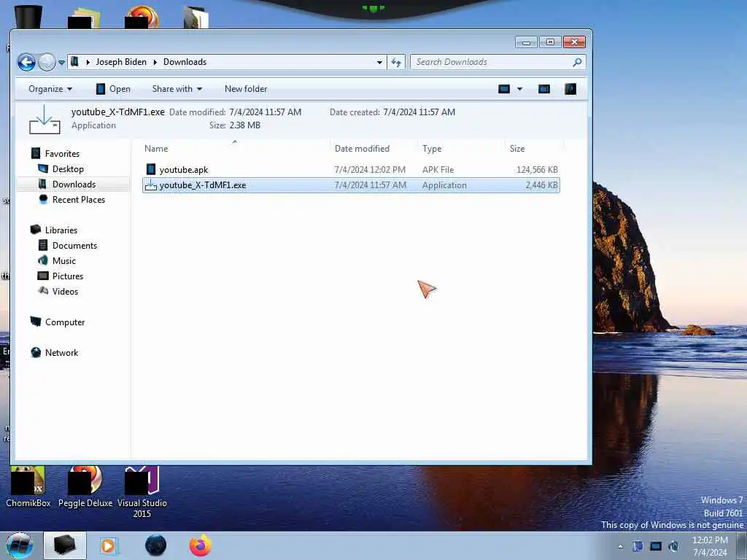Click the search magnifier icon
The height and width of the screenshot is (560, 747).
(577, 62)
